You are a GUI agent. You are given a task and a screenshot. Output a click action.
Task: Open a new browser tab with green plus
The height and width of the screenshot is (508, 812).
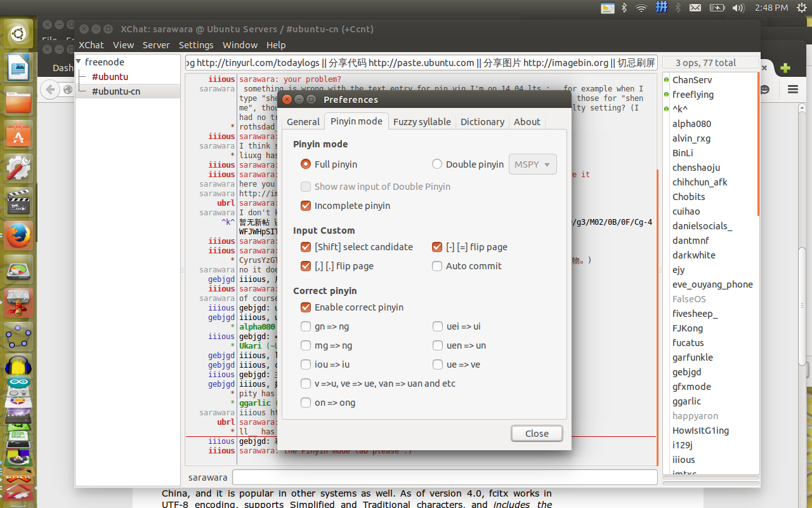tap(785, 68)
